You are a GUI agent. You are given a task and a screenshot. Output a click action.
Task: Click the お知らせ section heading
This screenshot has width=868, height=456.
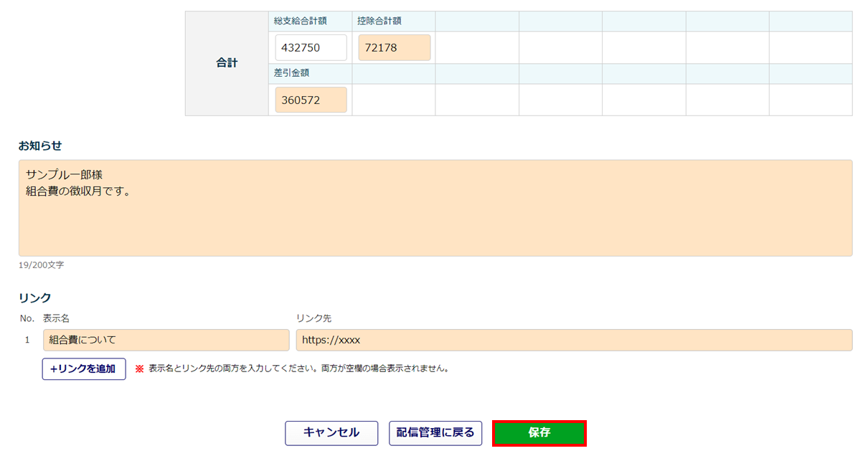click(40, 146)
